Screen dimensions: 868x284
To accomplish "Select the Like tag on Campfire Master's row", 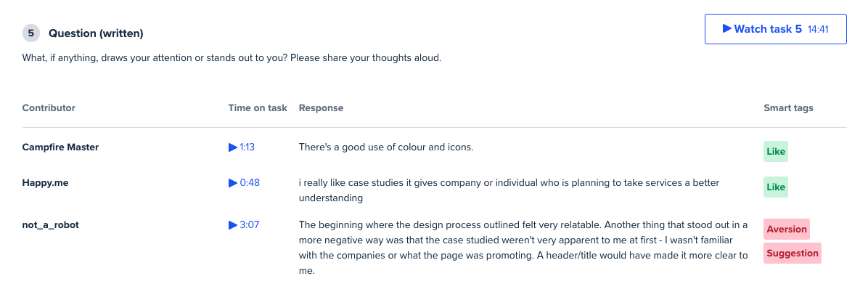I will (776, 152).
